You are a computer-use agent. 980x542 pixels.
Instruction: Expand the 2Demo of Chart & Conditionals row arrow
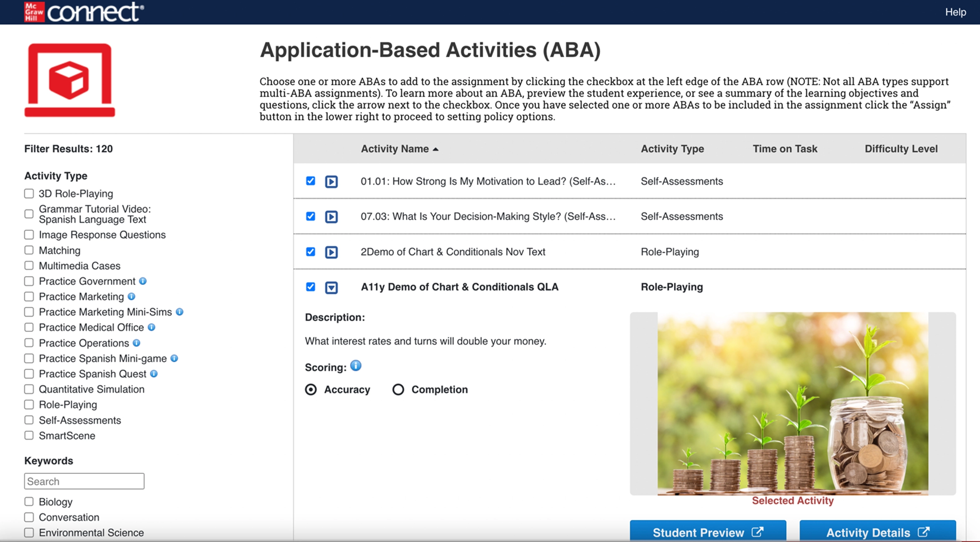(x=332, y=252)
